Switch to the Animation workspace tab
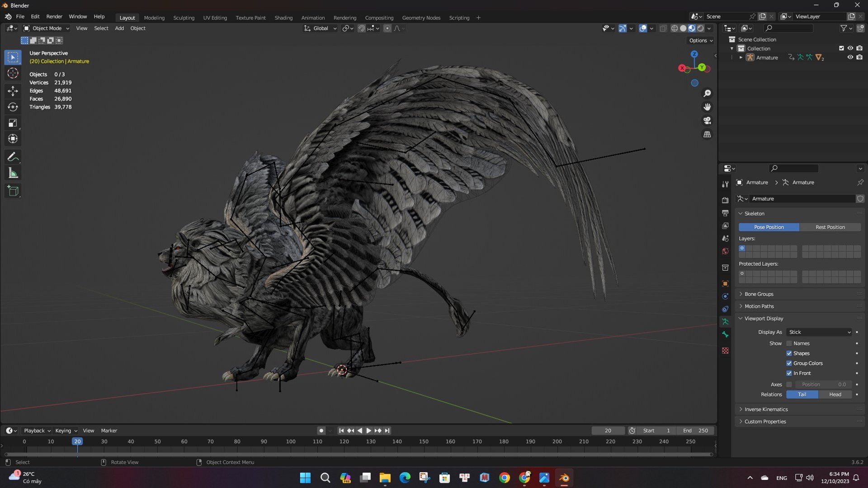 313,18
